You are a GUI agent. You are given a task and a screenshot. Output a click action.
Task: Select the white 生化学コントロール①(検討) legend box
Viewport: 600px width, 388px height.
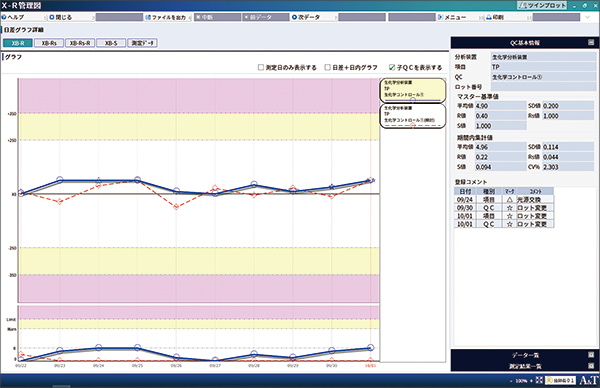[x=412, y=116]
